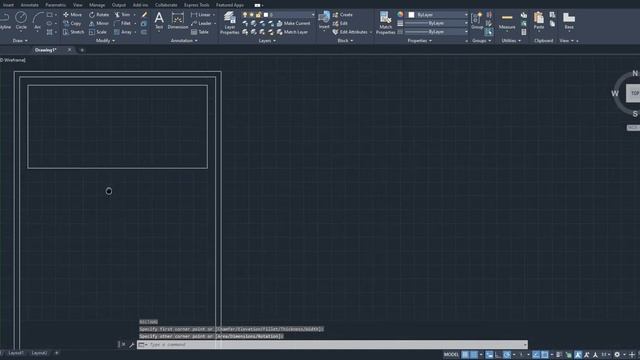640x360 pixels.
Task: Click Make Current layer button
Action: 293,23
